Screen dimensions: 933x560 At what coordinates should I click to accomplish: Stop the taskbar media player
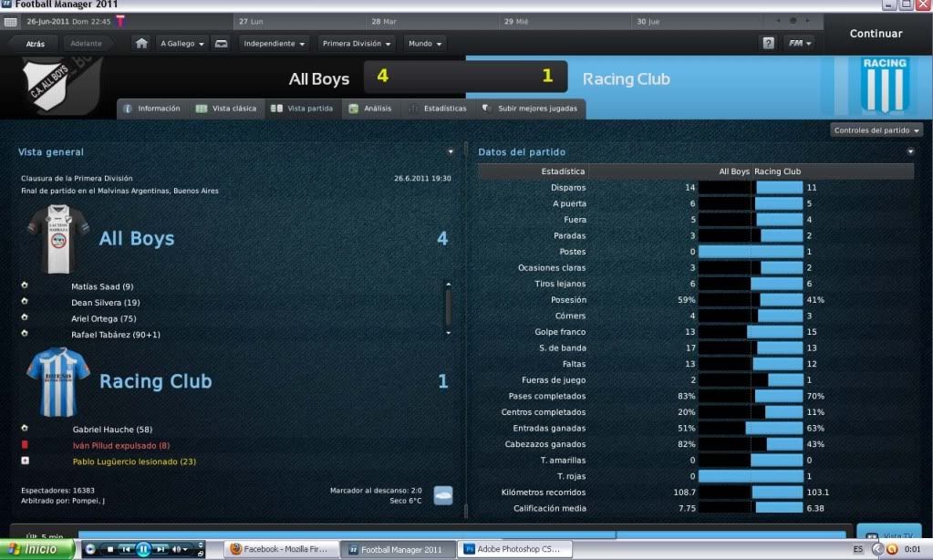point(109,549)
